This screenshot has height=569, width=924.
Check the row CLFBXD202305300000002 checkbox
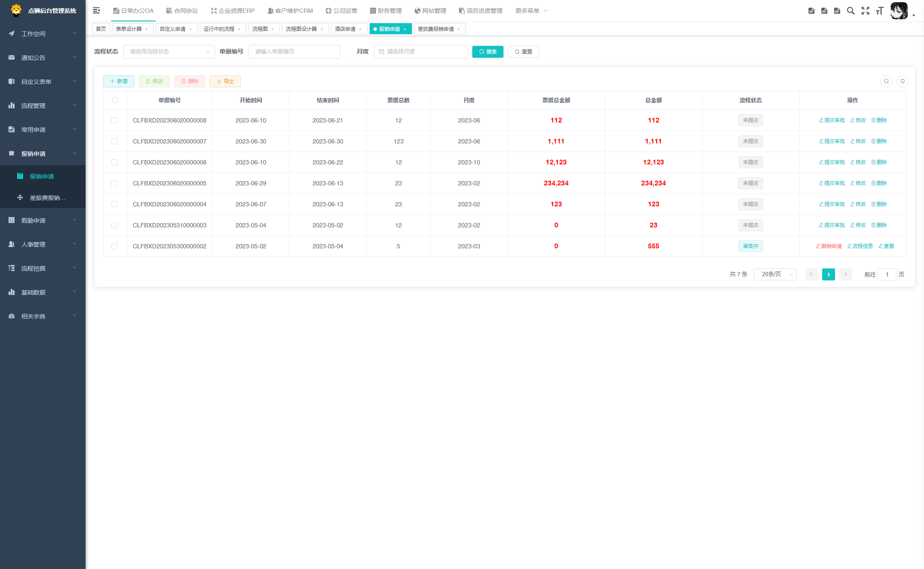(x=114, y=246)
